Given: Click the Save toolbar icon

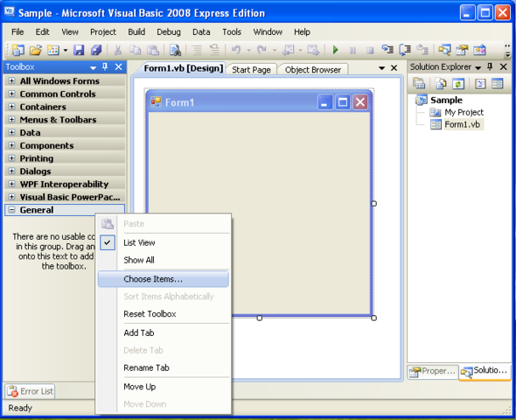Looking at the screenshot, I should pyautogui.click(x=79, y=50).
